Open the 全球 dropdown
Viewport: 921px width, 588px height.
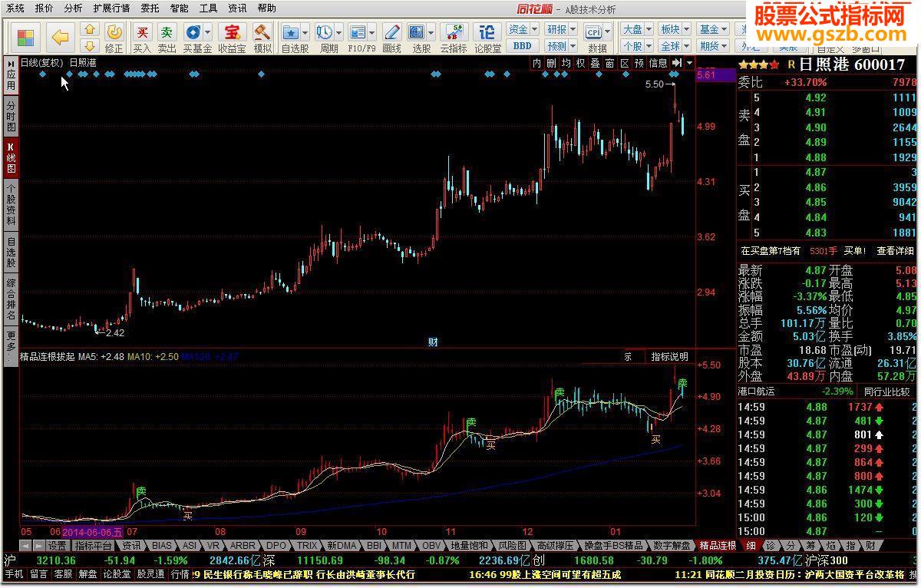click(674, 46)
